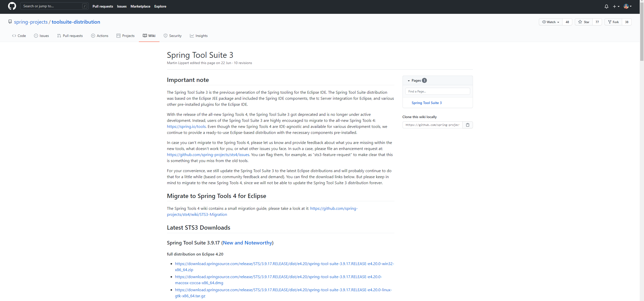
Task: Open the Insights tab
Action: coord(199,36)
